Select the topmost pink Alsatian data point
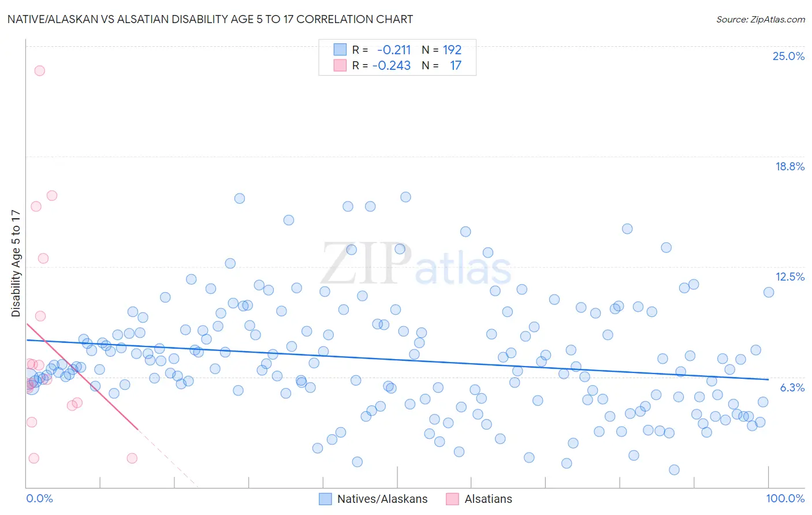 point(39,70)
